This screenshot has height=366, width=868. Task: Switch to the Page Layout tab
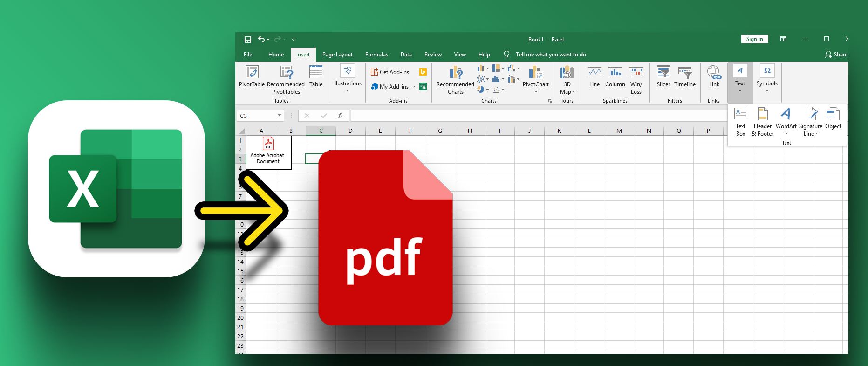[337, 55]
